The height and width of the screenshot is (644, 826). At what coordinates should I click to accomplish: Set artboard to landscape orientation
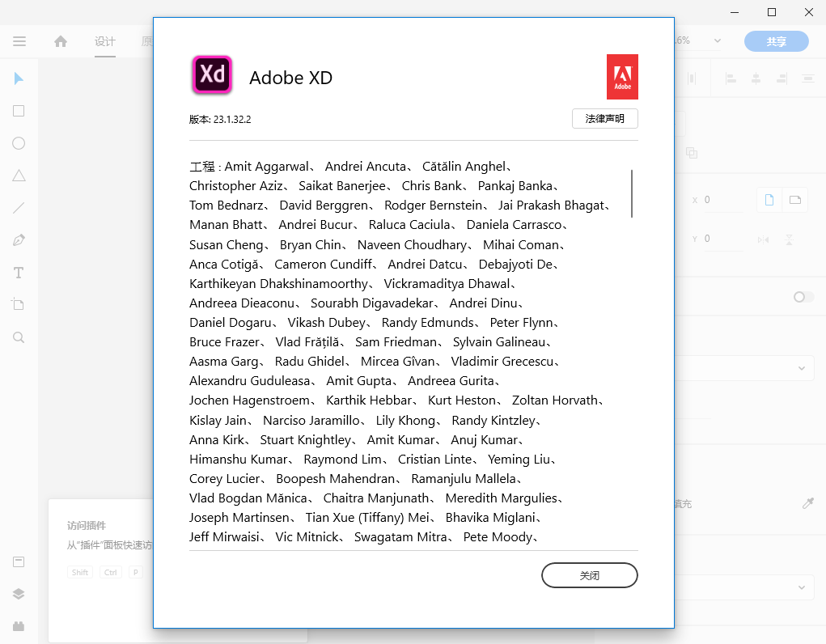coord(795,200)
